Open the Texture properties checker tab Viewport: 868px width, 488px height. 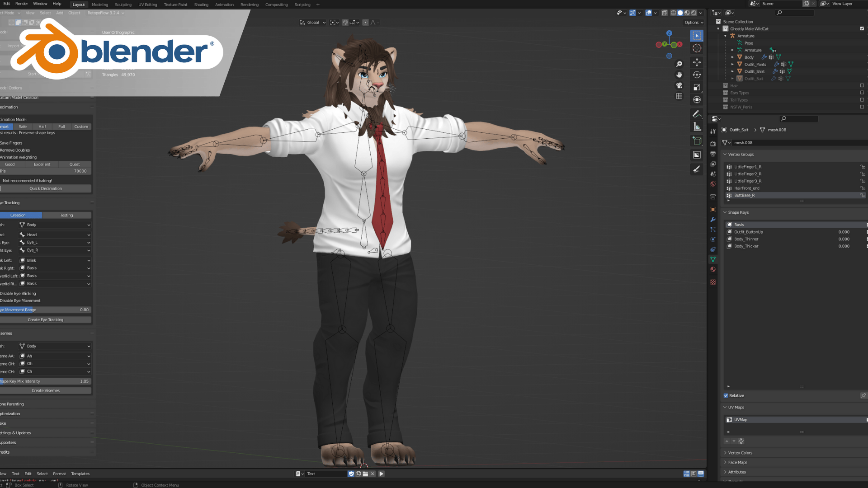[713, 282]
